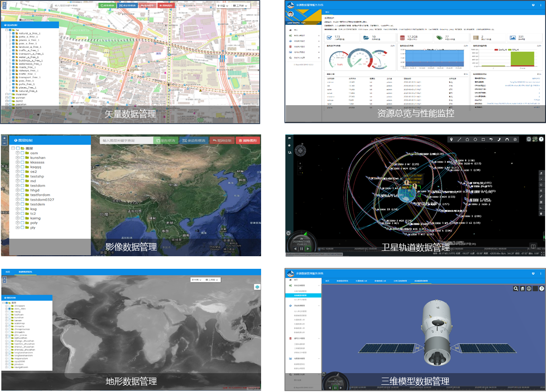
Task: Click the magnifier search icon in 3D model viewer
Action: click(516, 289)
